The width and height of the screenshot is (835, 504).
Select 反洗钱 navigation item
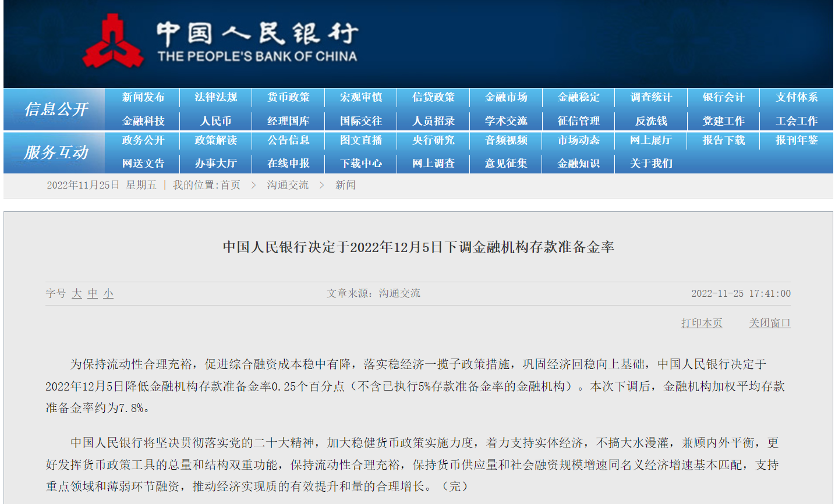tap(651, 121)
